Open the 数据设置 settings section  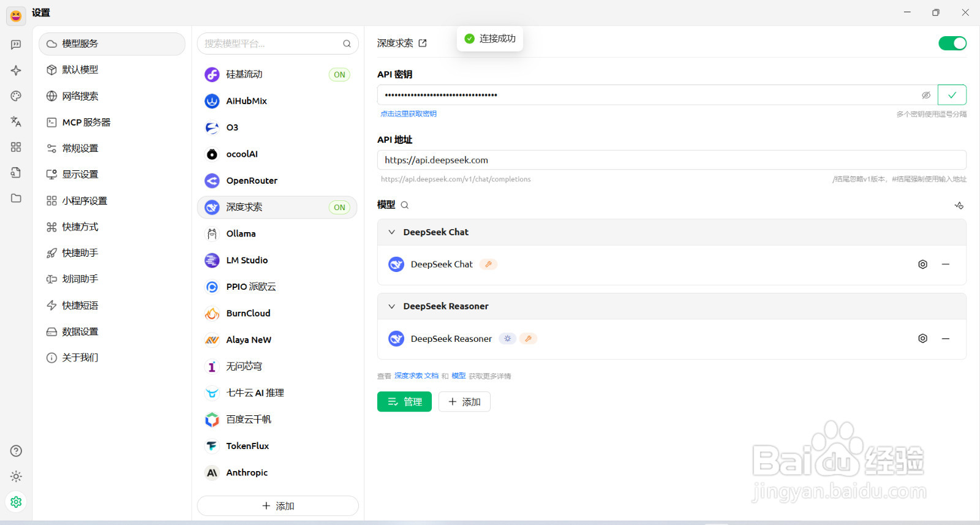(112, 331)
